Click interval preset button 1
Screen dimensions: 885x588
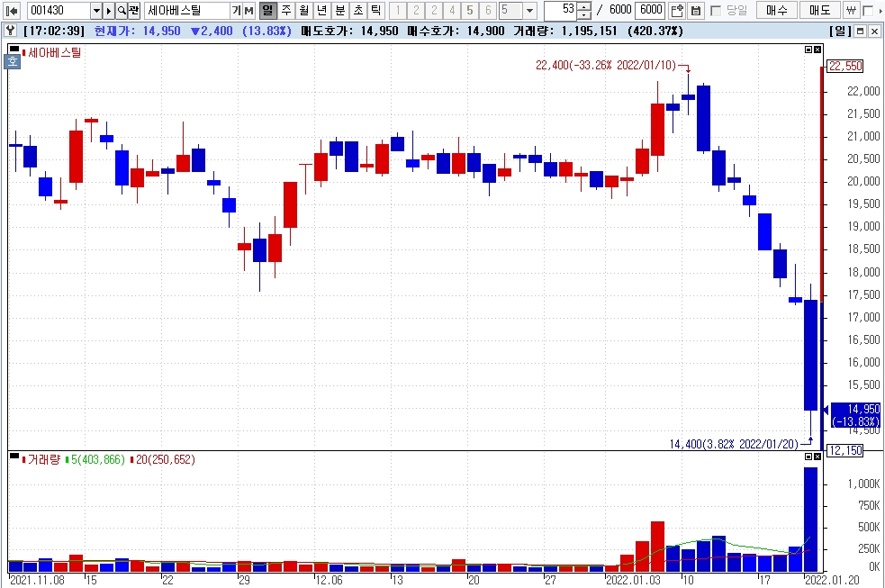tap(398, 10)
